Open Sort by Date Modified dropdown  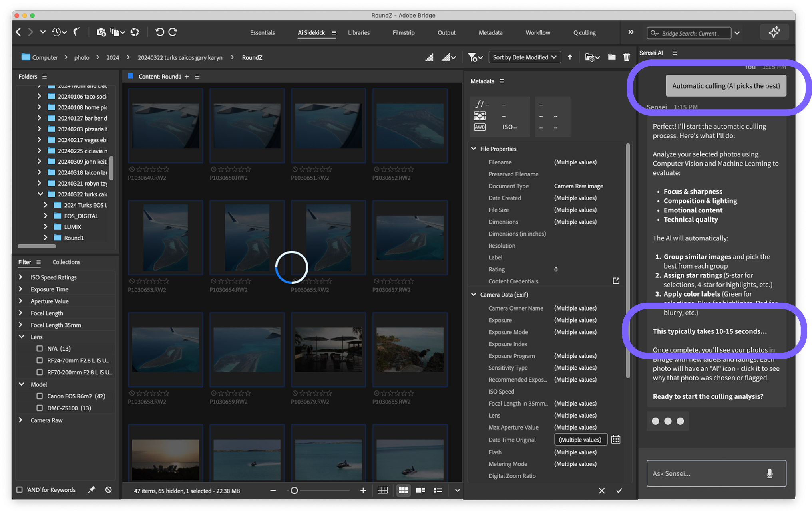pos(524,57)
